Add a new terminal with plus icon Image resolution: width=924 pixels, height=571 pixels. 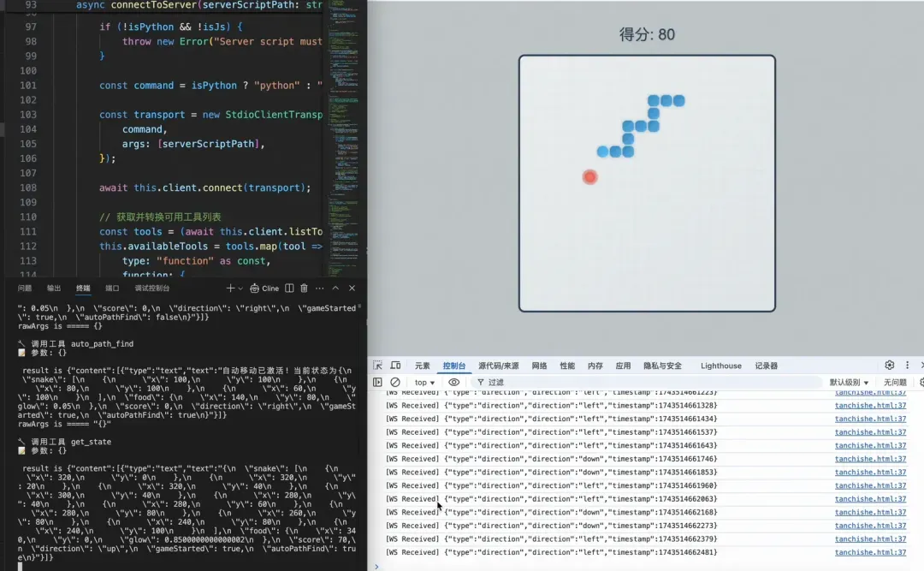point(230,288)
